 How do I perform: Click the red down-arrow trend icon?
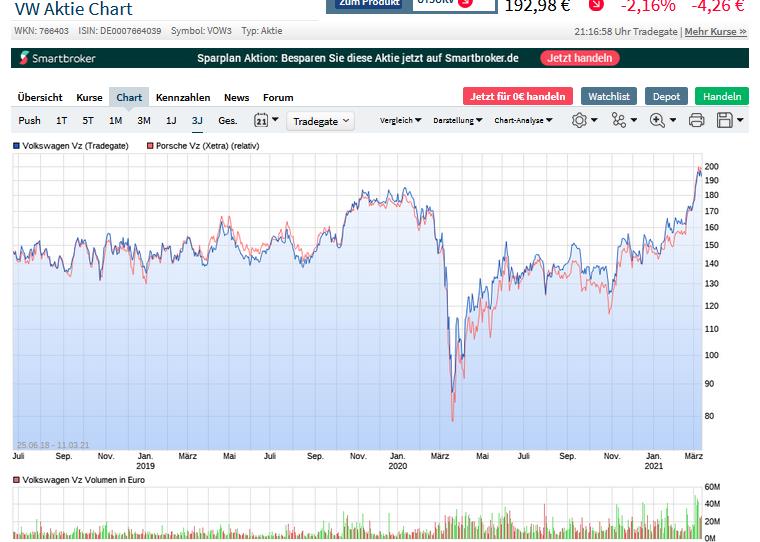click(596, 7)
